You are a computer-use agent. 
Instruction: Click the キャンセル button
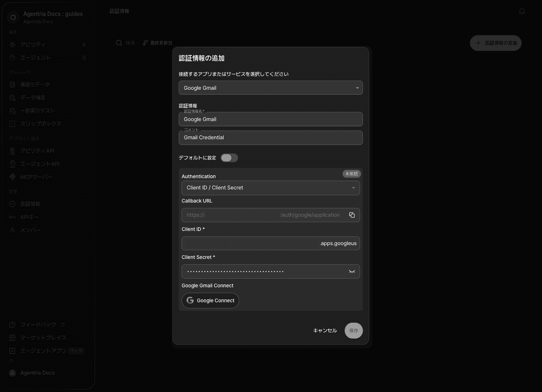[325, 330]
